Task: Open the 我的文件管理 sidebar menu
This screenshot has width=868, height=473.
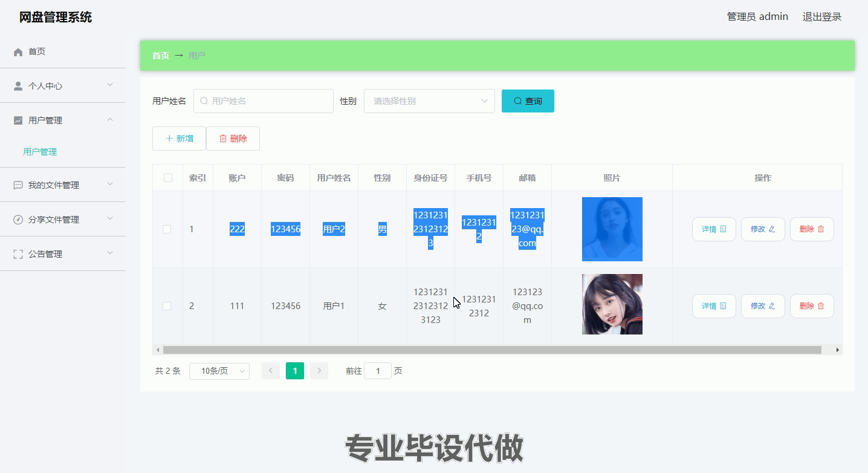Action: click(63, 185)
